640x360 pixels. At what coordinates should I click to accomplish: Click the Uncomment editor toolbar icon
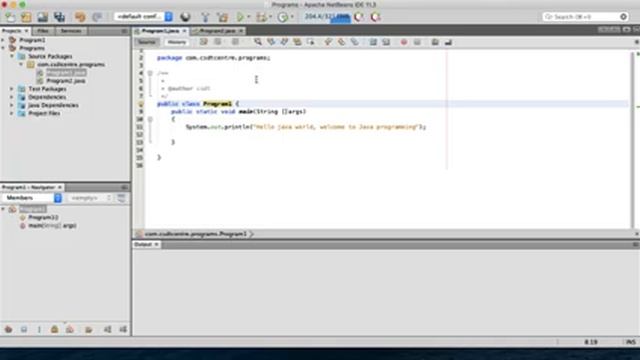pyautogui.click(x=448, y=42)
